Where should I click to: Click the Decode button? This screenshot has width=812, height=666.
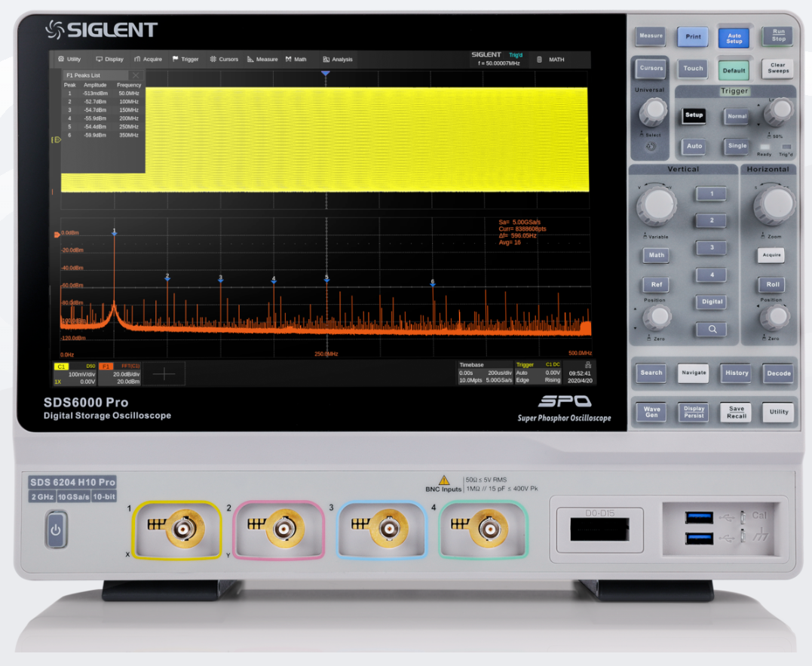click(x=778, y=373)
